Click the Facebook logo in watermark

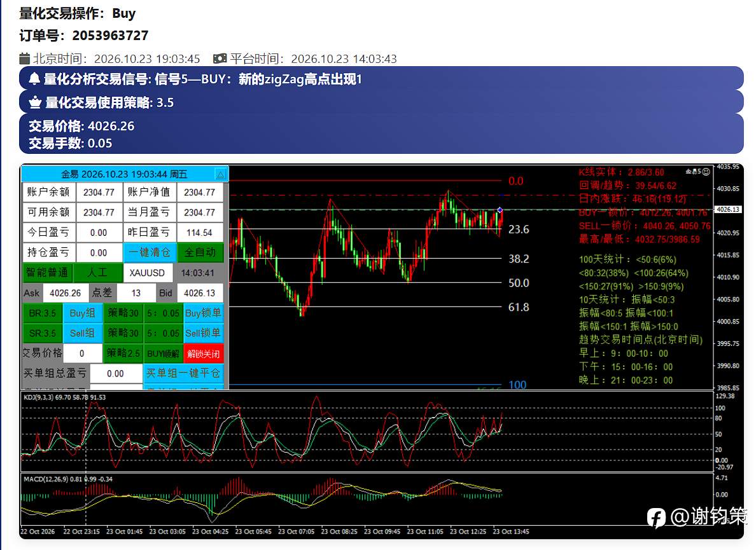pyautogui.click(x=655, y=518)
